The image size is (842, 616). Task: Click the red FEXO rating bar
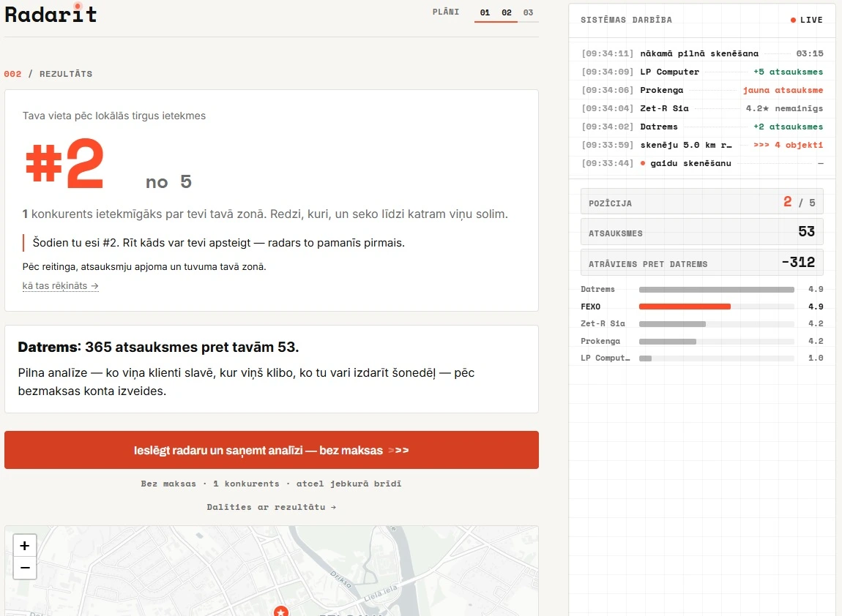(685, 307)
